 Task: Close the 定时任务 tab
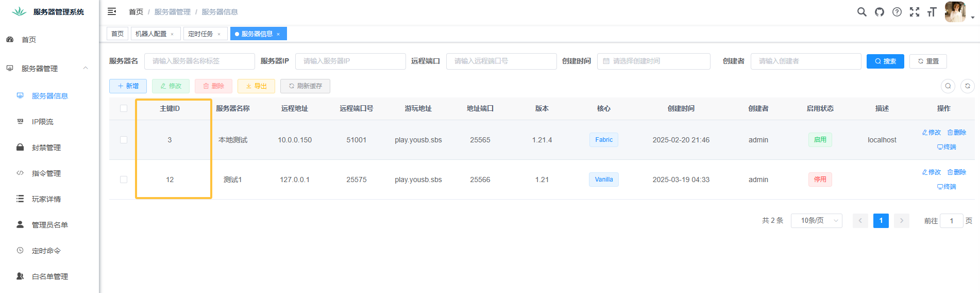coord(219,34)
